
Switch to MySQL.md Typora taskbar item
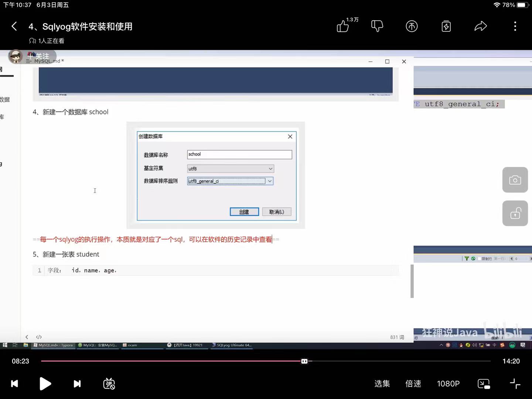[54, 345]
